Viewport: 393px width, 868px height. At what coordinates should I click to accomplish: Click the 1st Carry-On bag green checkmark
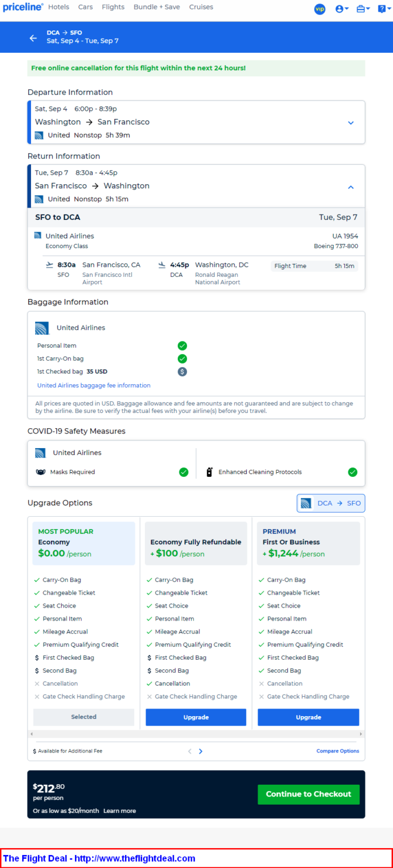182,358
